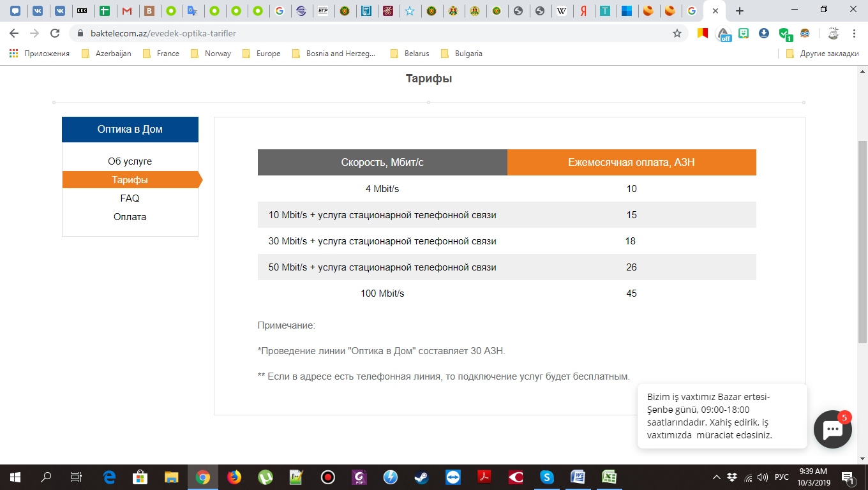868x490 pixels.
Task: Click the red-yellow flag extension icon
Action: 703,33
